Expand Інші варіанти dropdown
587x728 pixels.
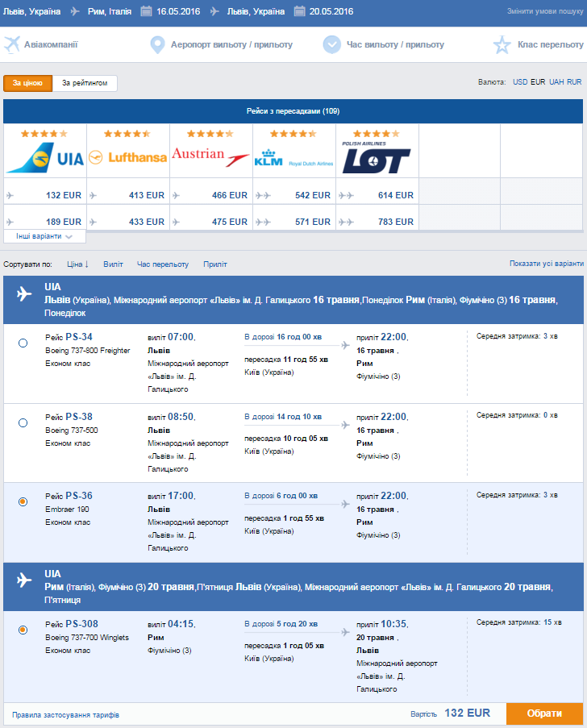point(44,236)
